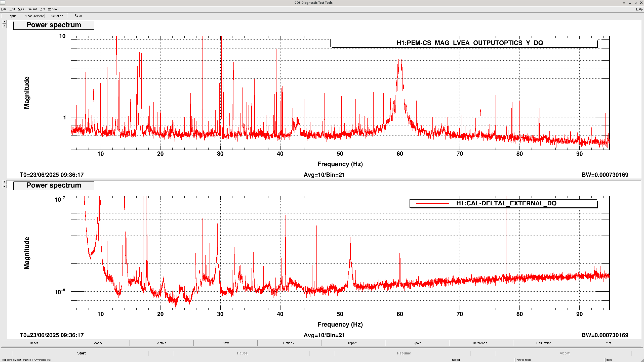Viewport: 644px width, 362px height.
Task: Click the top plot's T0 timestamp text
Action: coord(52,175)
